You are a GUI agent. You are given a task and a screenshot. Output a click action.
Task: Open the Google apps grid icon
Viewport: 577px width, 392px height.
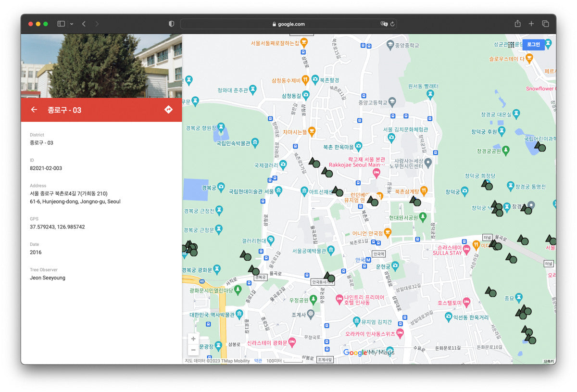pyautogui.click(x=511, y=45)
